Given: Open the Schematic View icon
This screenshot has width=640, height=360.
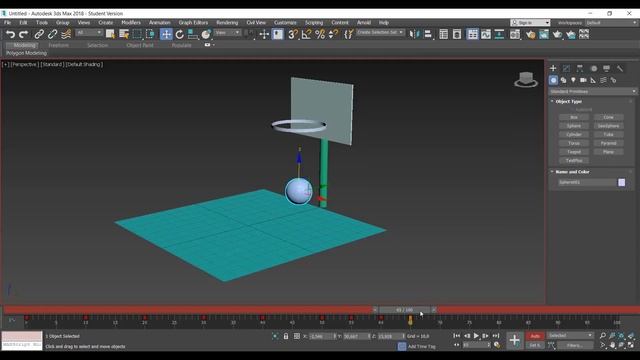Looking at the screenshot, I should 499,34.
